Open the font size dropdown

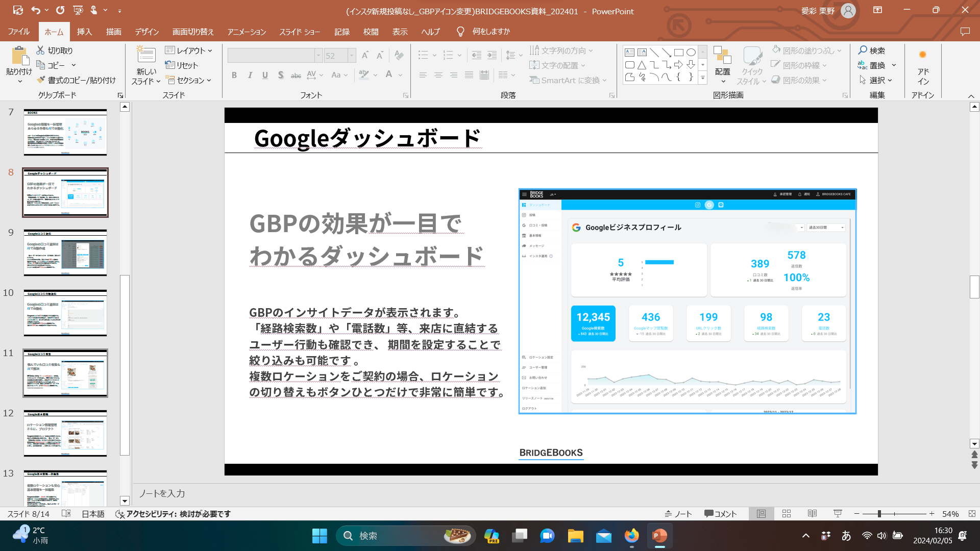(351, 56)
